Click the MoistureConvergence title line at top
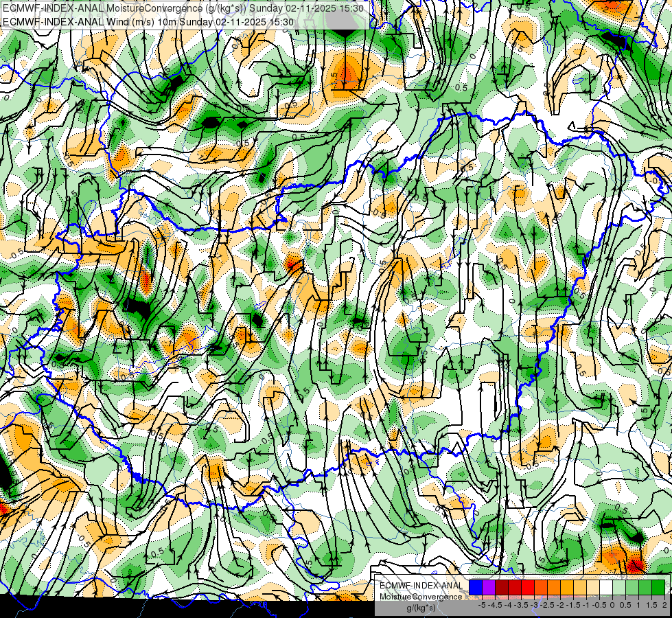Viewport: 672px width, 618px height. point(183,8)
